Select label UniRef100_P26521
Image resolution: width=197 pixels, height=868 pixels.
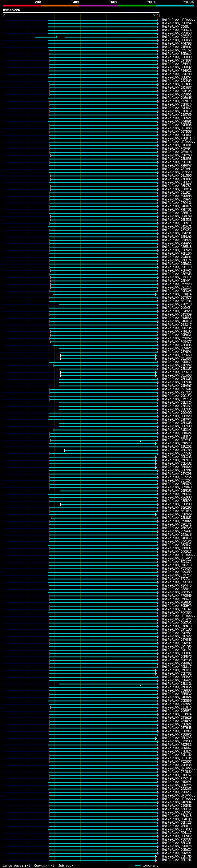(x=177, y=118)
